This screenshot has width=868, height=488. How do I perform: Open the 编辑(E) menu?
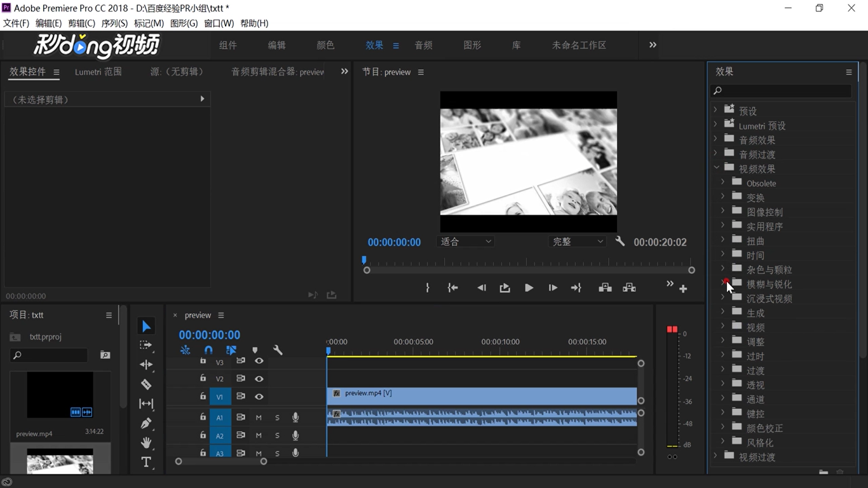click(x=48, y=23)
